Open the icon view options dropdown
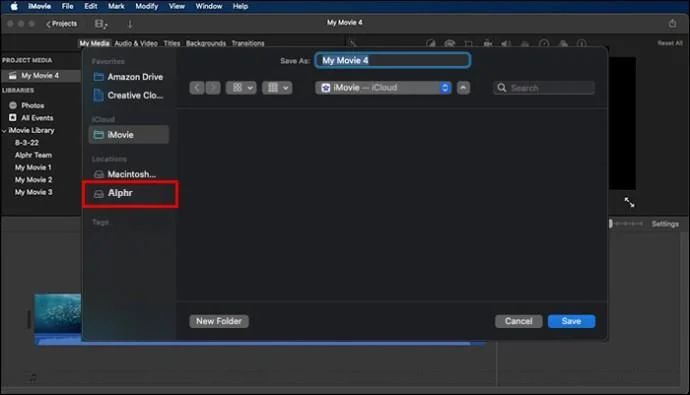The height and width of the screenshot is (395, 690). pyautogui.click(x=241, y=88)
